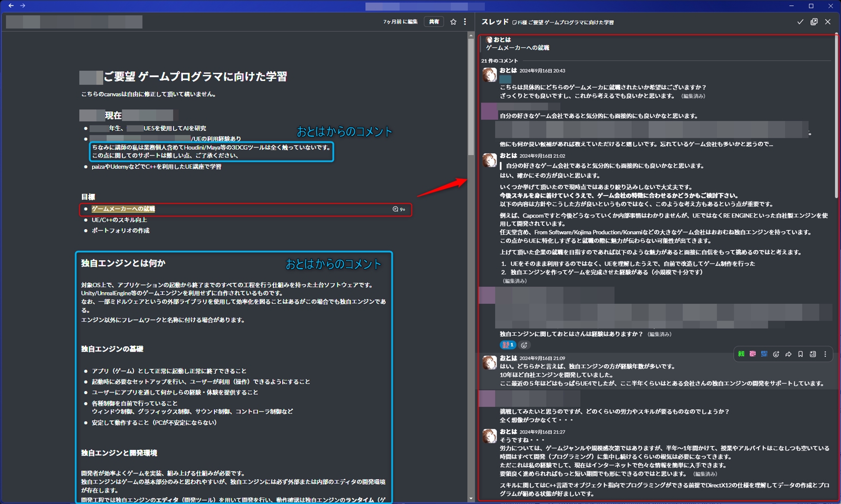Open the add-reaction emoji picker in hover toolbar
Viewport: 841px width, 504px height.
click(x=776, y=354)
